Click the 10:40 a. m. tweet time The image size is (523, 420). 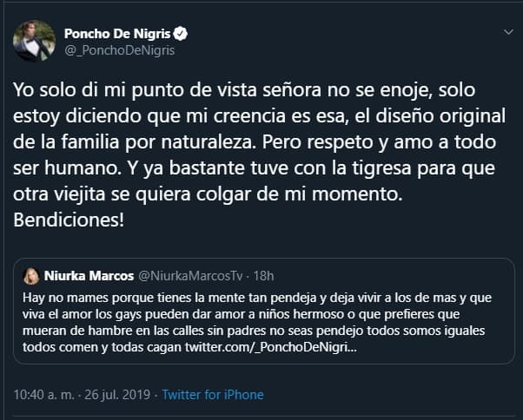click(x=43, y=395)
